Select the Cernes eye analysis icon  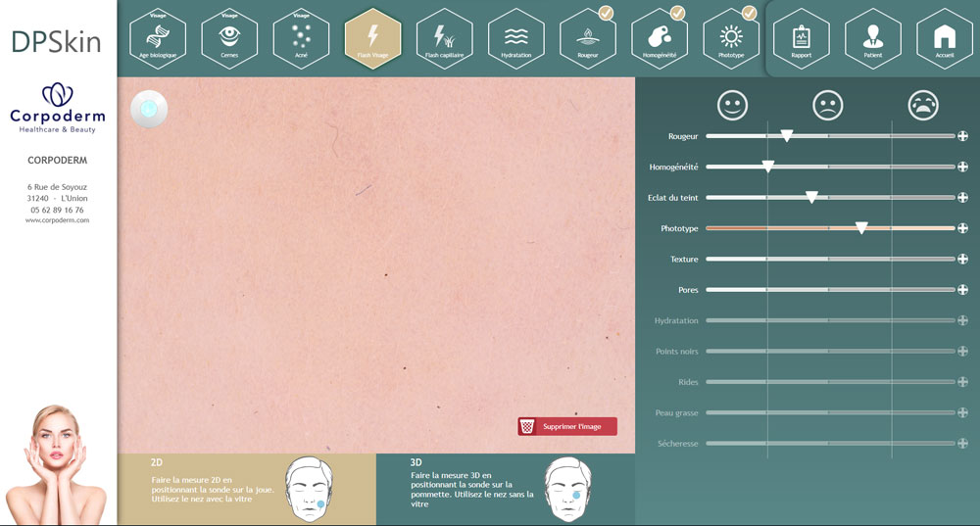(x=229, y=37)
